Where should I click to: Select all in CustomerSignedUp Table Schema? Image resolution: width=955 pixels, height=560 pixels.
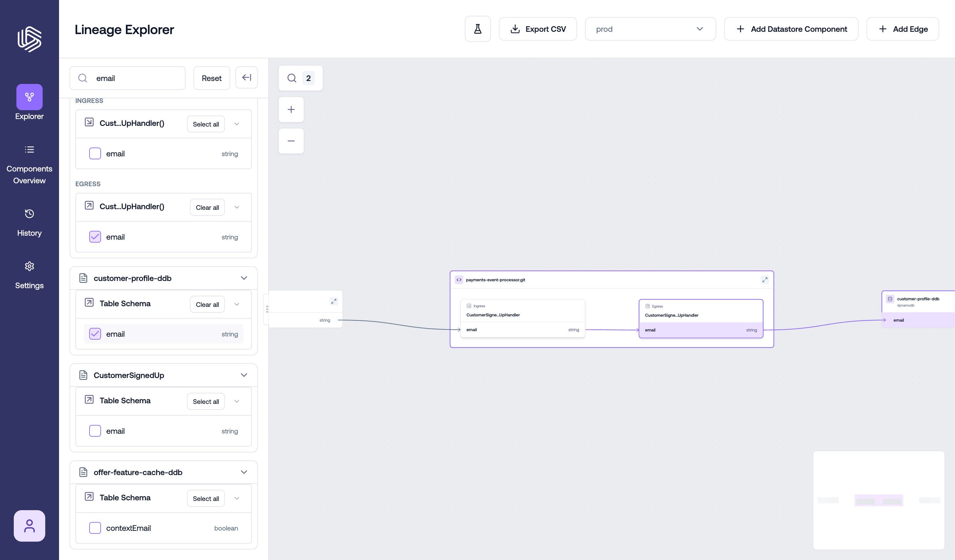tap(206, 401)
